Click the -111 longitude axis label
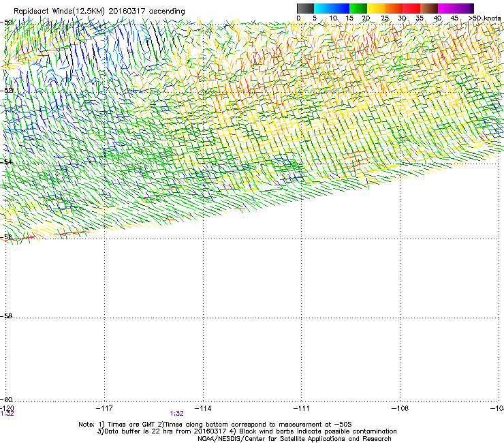 click(x=301, y=408)
